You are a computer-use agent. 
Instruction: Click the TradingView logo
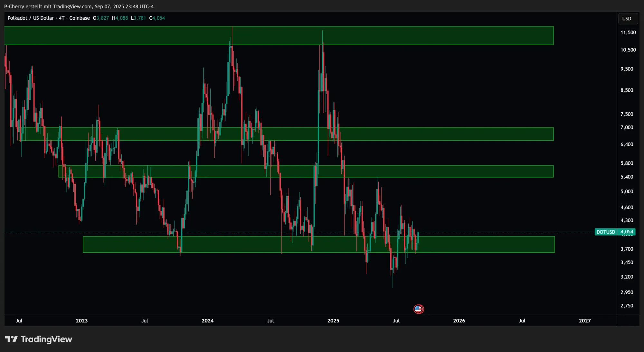(39, 339)
